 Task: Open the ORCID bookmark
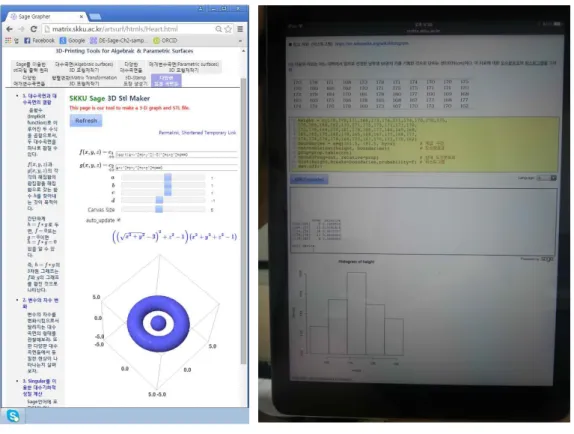pos(165,40)
